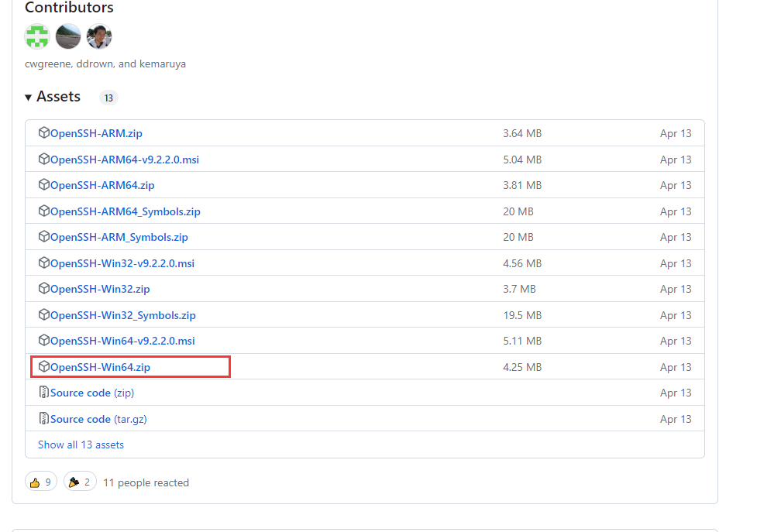Open the portrait photo contributor avatar
The image size is (781, 532).
(99, 36)
